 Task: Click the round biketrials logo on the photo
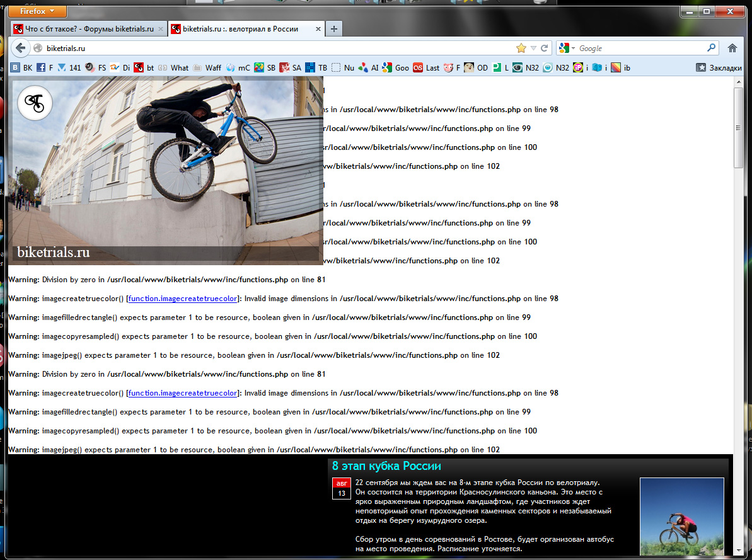click(35, 103)
